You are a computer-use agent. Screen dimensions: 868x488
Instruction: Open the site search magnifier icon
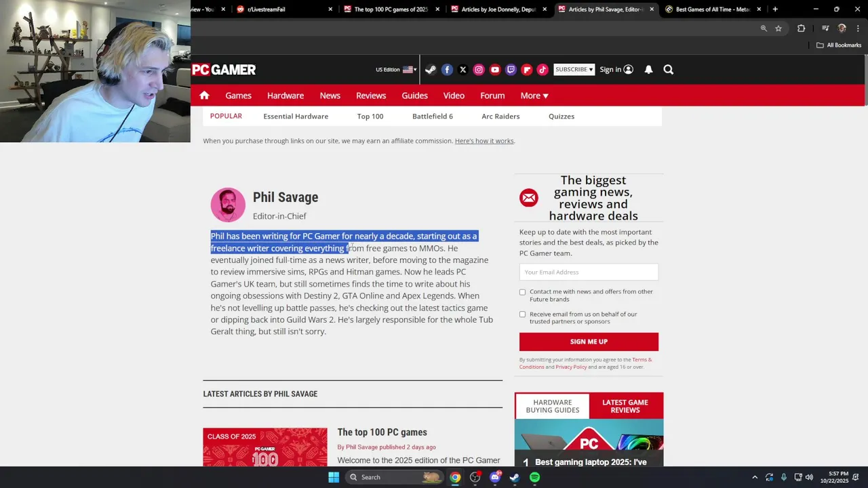pos(669,69)
